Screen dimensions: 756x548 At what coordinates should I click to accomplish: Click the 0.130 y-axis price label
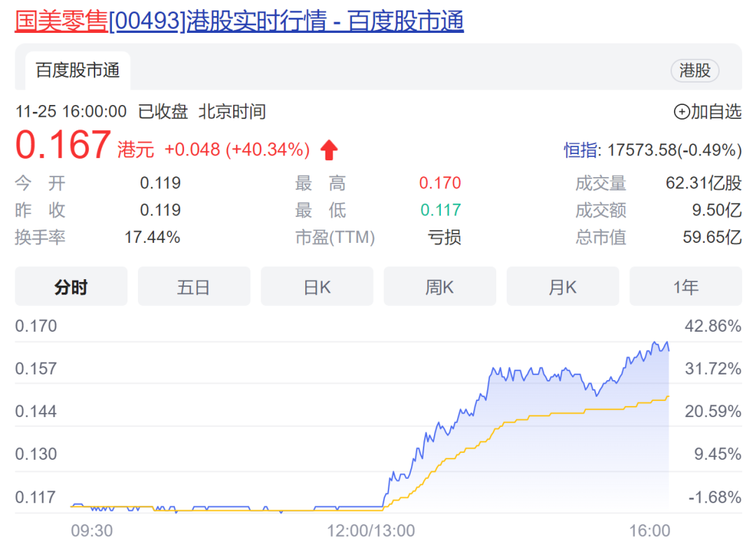pyautogui.click(x=36, y=454)
